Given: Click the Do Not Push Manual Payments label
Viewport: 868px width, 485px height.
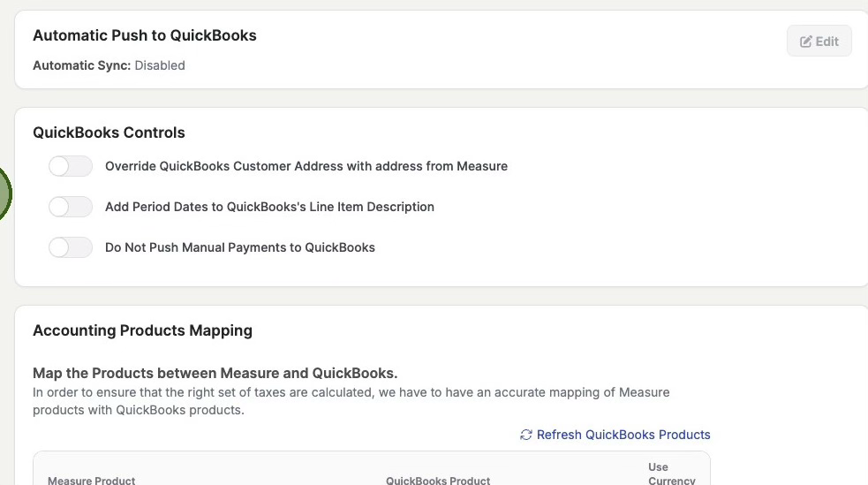Looking at the screenshot, I should [x=240, y=247].
